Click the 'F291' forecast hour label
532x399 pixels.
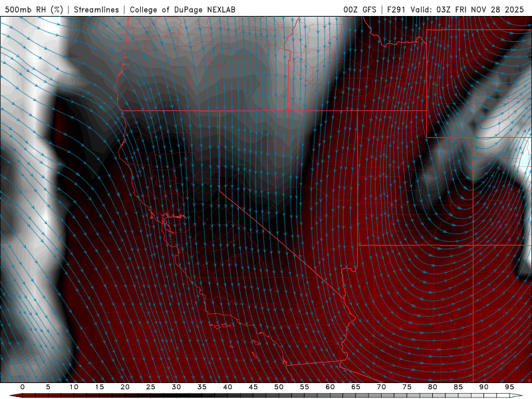pos(396,9)
